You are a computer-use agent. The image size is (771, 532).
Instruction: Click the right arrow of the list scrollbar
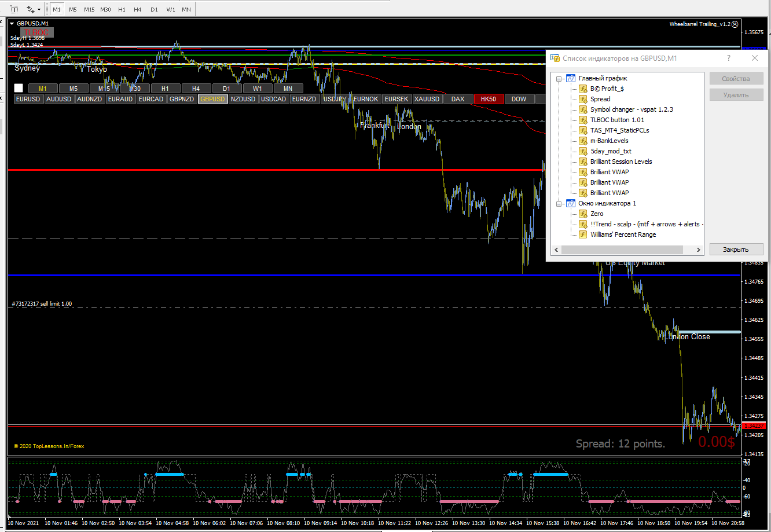click(699, 250)
